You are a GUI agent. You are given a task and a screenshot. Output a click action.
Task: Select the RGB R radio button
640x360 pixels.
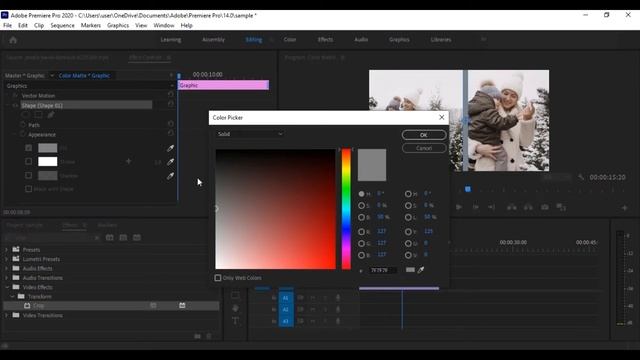pyautogui.click(x=362, y=232)
